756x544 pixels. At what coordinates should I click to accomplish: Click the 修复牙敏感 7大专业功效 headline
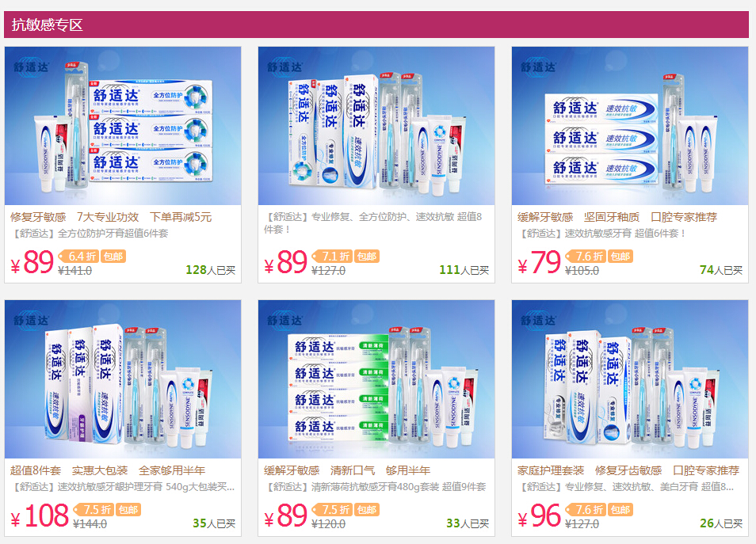coord(74,217)
